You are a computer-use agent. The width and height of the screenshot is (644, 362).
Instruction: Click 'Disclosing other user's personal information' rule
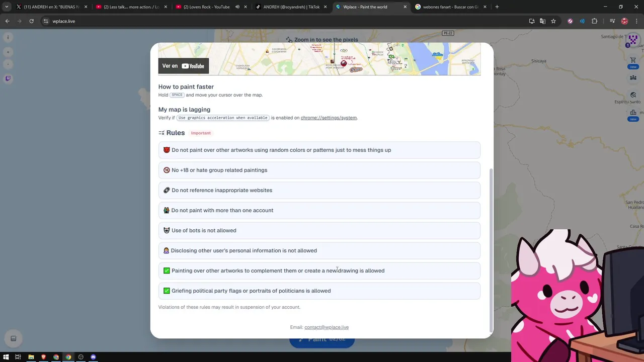click(x=319, y=250)
